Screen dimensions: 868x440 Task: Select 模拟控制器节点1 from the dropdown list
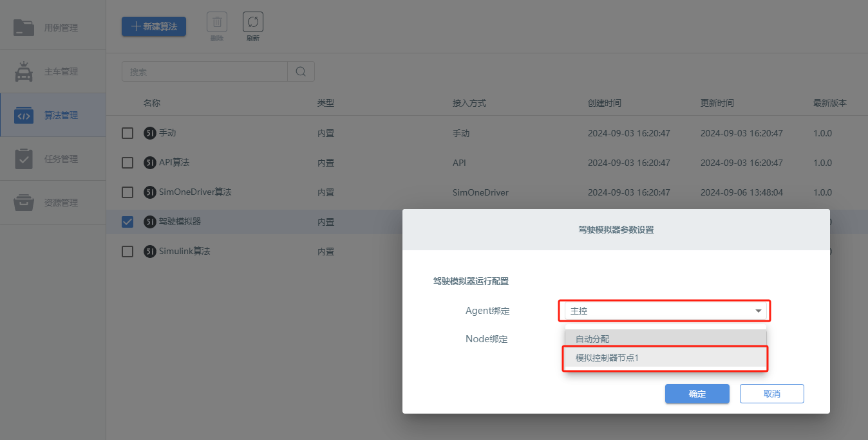point(666,358)
